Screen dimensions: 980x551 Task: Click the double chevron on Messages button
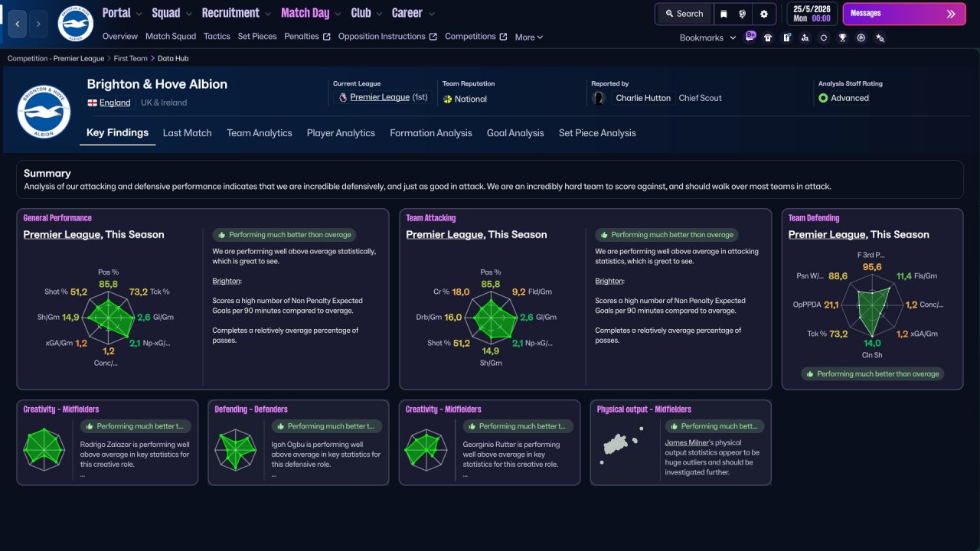pos(951,14)
